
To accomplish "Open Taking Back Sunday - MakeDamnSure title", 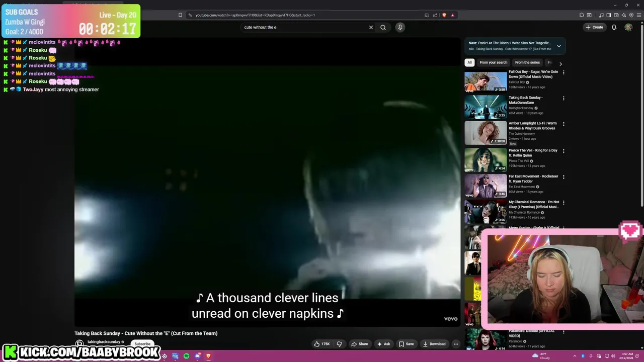I will [525, 100].
